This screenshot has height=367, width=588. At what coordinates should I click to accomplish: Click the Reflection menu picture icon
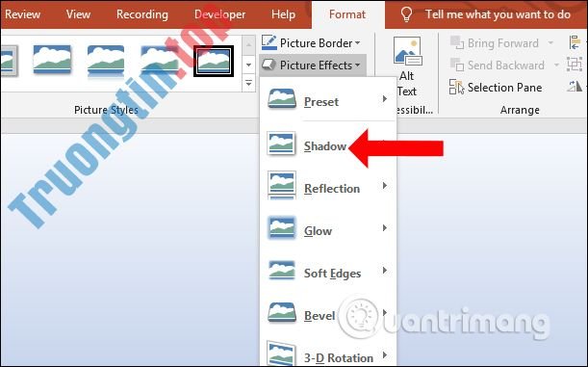(x=281, y=185)
